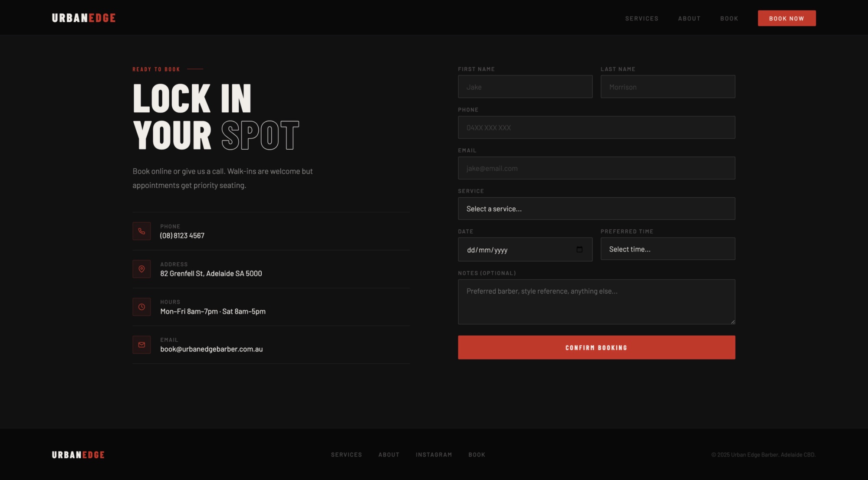This screenshot has height=480, width=868.
Task: Click the Urban Edge logo in header
Action: [84, 18]
